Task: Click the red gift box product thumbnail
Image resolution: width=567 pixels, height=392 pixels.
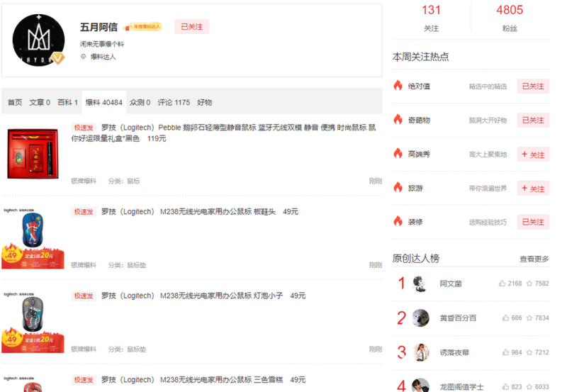Action: pyautogui.click(x=34, y=154)
